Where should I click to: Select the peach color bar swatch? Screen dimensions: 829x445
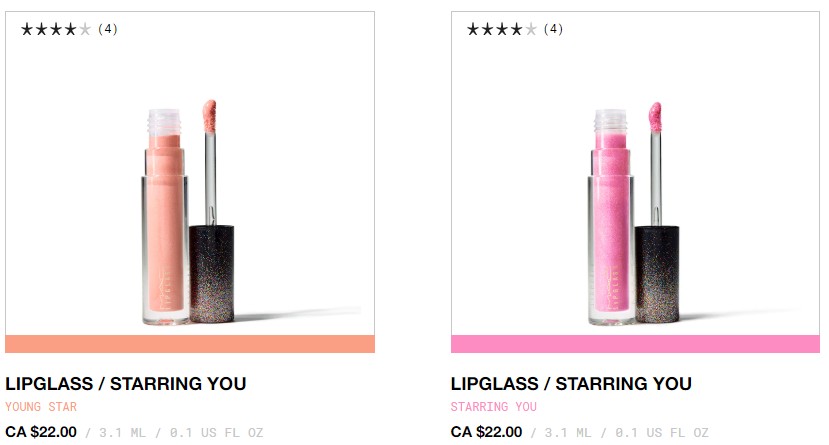(x=190, y=344)
